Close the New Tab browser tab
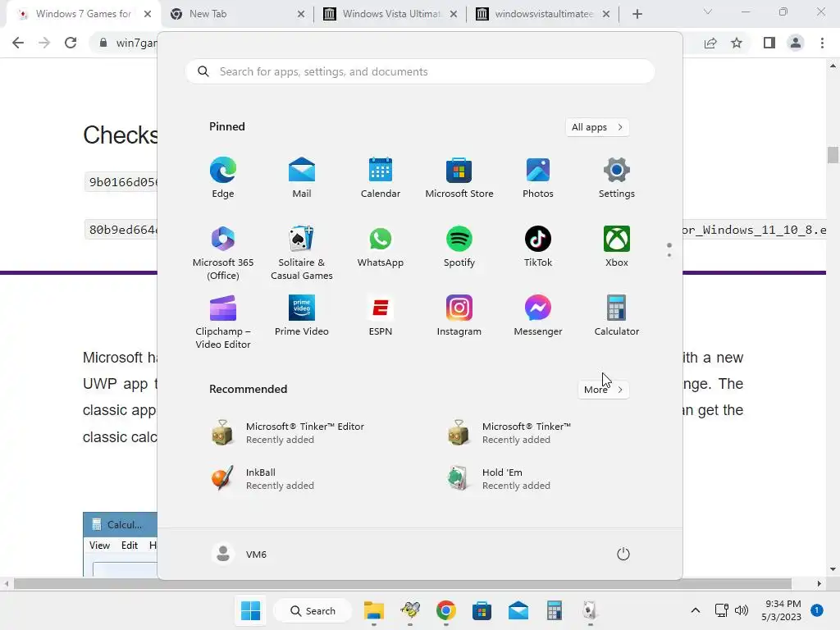Viewport: 840px width, 630px height. pyautogui.click(x=301, y=15)
